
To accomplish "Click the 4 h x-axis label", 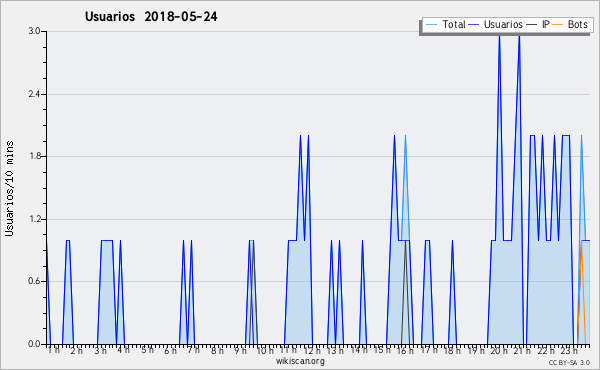I will pyautogui.click(x=123, y=350).
